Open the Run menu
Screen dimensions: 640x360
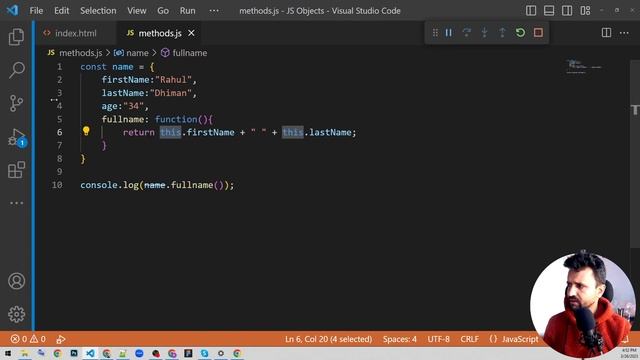[188, 11]
